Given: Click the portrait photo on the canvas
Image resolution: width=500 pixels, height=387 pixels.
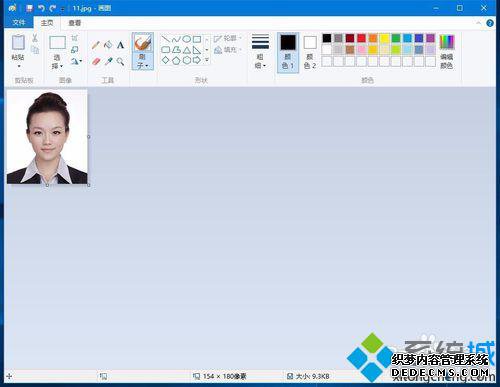Looking at the screenshot, I should pos(47,137).
